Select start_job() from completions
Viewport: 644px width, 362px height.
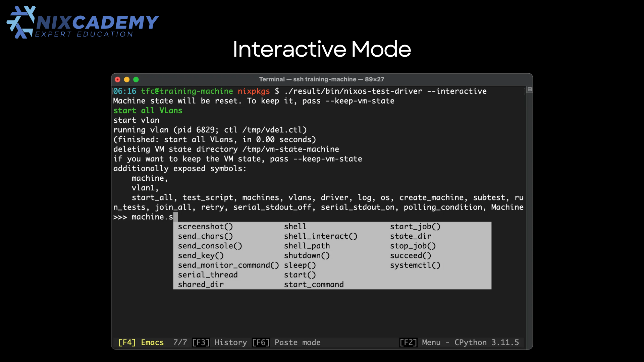pyautogui.click(x=415, y=227)
